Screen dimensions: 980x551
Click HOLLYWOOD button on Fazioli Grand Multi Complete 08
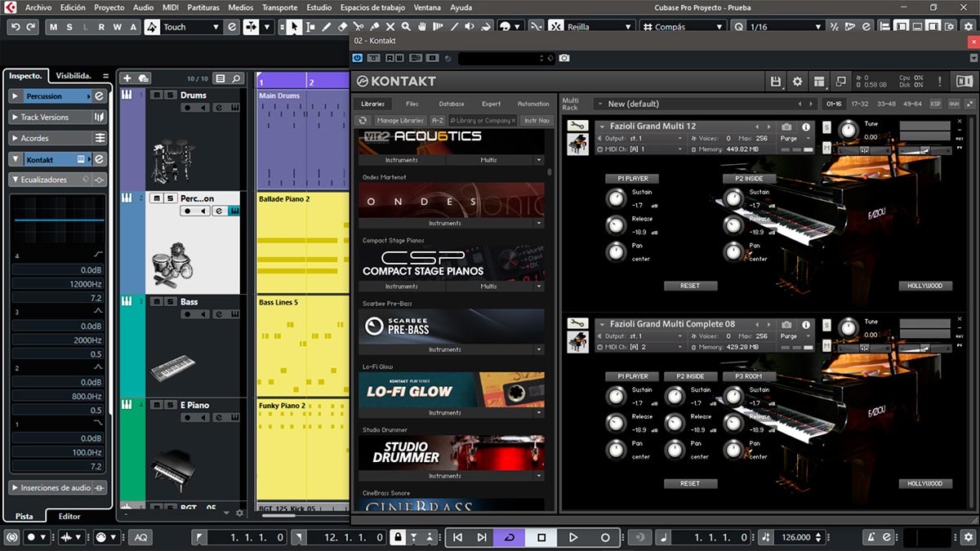pyautogui.click(x=925, y=483)
